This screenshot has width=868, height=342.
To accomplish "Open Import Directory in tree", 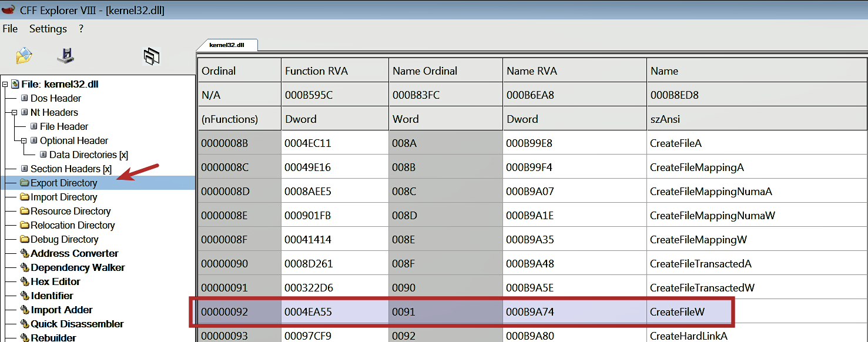I will [64, 197].
